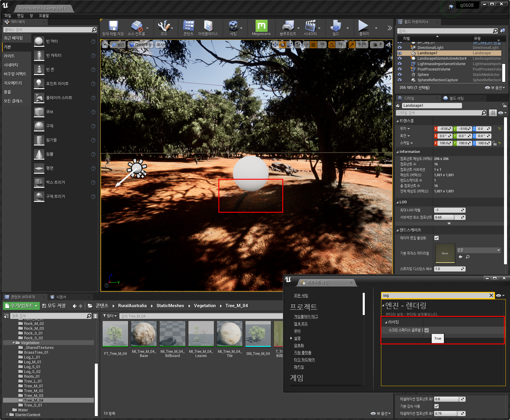Hide Sphere actor in outliner
The height and width of the screenshot is (420, 510).
point(400,74)
